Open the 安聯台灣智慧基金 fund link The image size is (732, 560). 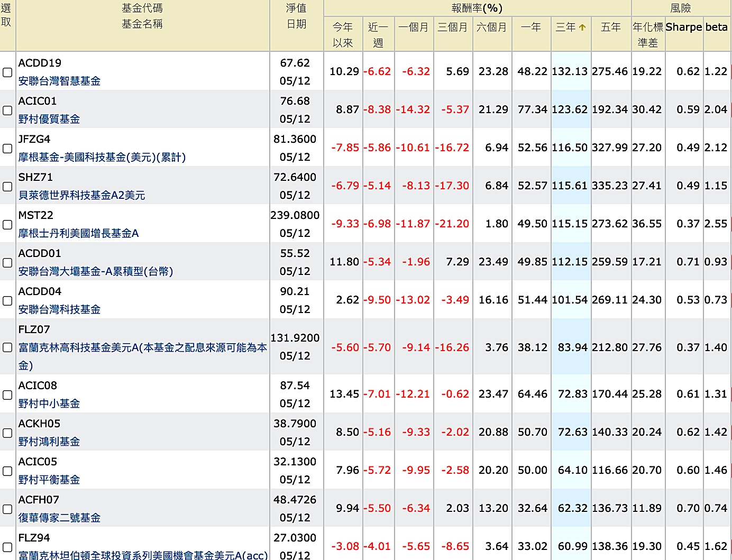pyautogui.click(x=59, y=81)
